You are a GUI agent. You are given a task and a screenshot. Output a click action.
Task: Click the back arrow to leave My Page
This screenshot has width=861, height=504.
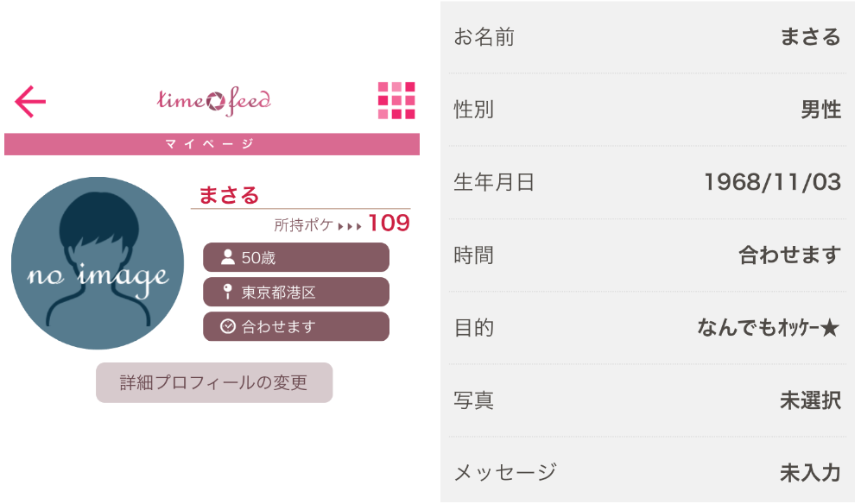(x=28, y=99)
